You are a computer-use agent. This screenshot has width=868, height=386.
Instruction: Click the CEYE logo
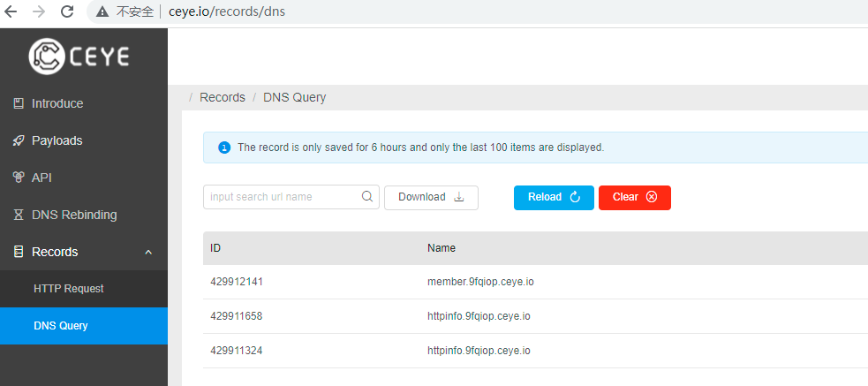click(79, 57)
